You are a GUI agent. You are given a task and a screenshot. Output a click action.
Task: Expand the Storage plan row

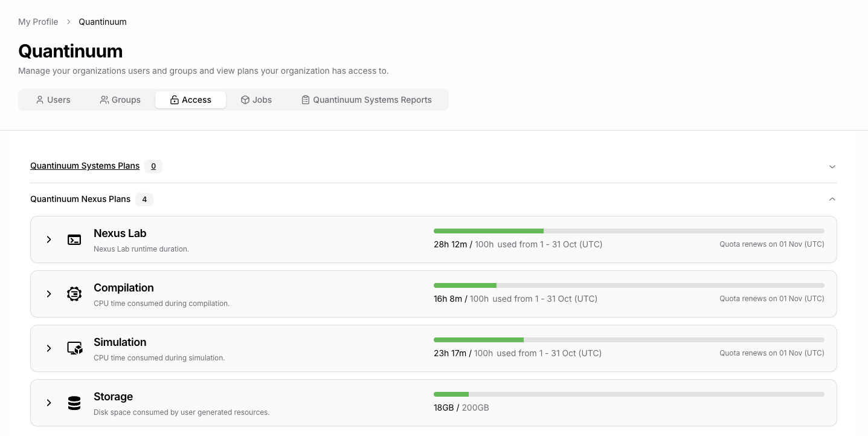[49, 403]
